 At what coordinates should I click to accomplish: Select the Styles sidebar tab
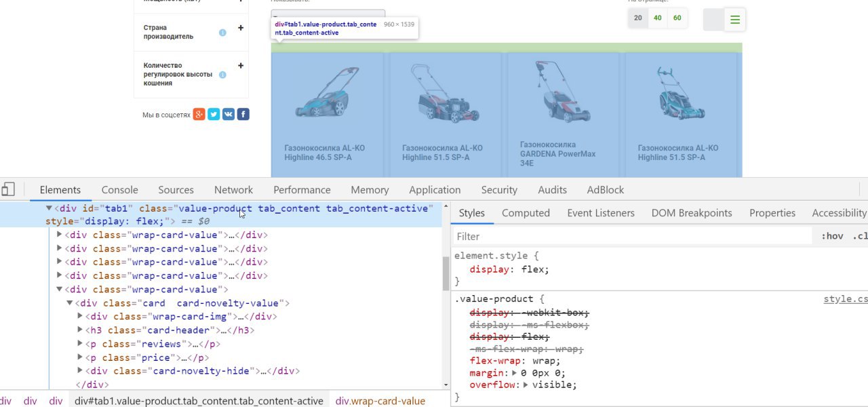472,213
